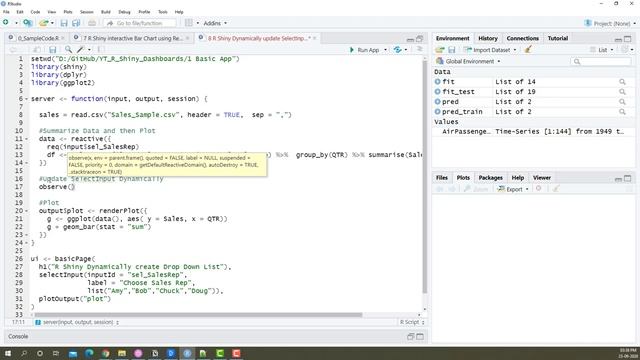640x360 pixels.
Task: Click the remove plot icon in Plots pane
Action: pos(539,189)
